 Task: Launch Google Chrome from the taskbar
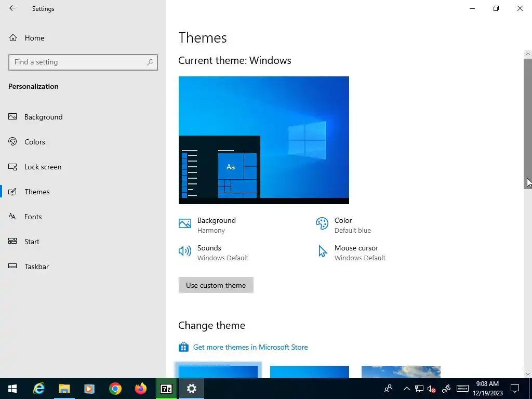coord(115,389)
